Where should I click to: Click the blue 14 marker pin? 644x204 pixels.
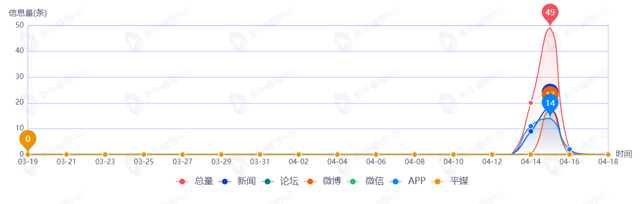(x=550, y=104)
